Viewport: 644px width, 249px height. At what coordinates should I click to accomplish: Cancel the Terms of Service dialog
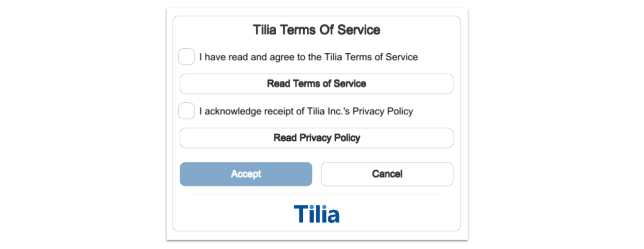(x=387, y=174)
